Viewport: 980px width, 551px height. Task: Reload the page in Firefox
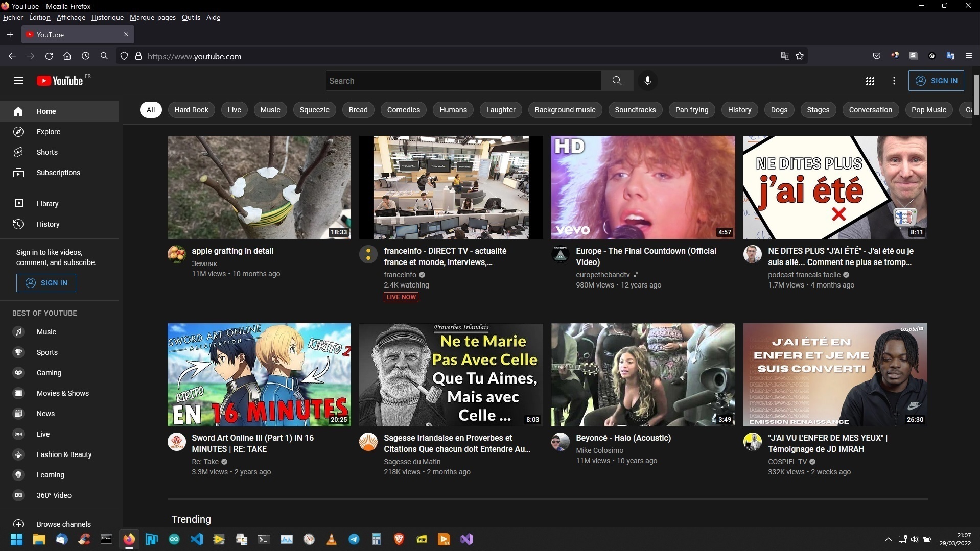tap(49, 56)
